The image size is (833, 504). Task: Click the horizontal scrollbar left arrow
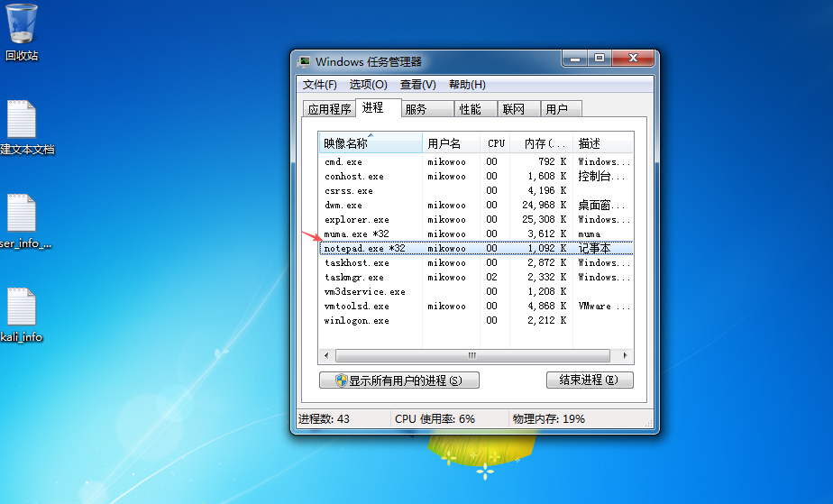pyautogui.click(x=326, y=355)
